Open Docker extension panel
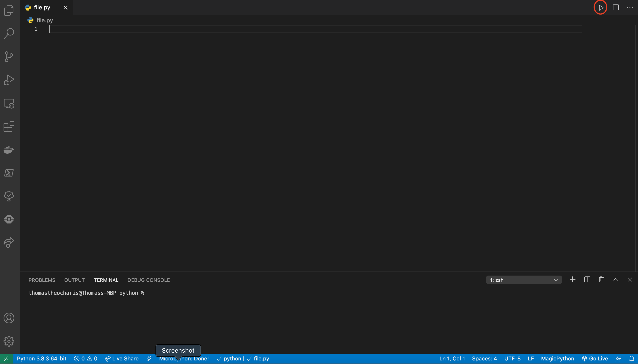The width and height of the screenshot is (638, 364). coord(10,149)
